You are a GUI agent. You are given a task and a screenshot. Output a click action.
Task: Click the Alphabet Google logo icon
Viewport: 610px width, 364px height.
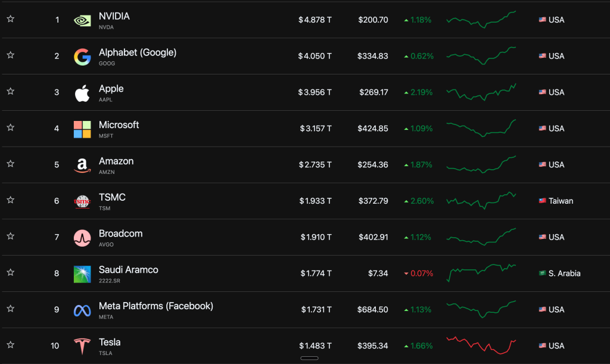(x=82, y=57)
